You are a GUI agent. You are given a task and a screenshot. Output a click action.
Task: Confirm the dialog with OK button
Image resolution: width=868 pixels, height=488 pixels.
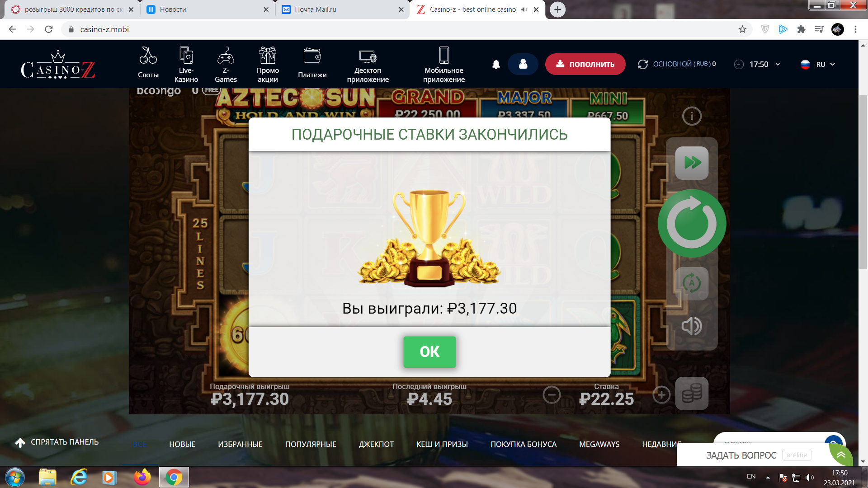coord(429,352)
